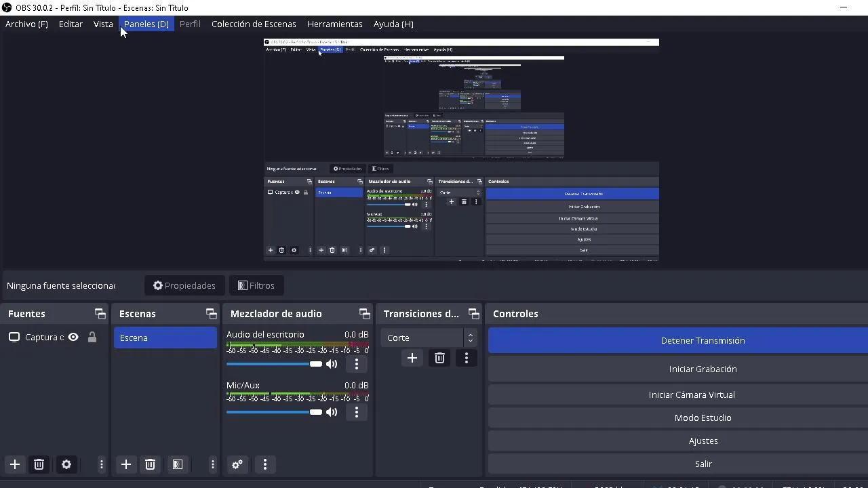Open the Colección de Escenas menu
The width and height of the screenshot is (868, 488).
tap(254, 24)
